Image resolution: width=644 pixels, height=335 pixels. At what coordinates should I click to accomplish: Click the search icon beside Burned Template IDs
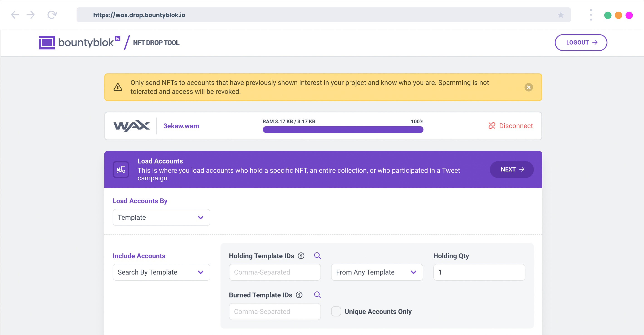coord(317,295)
